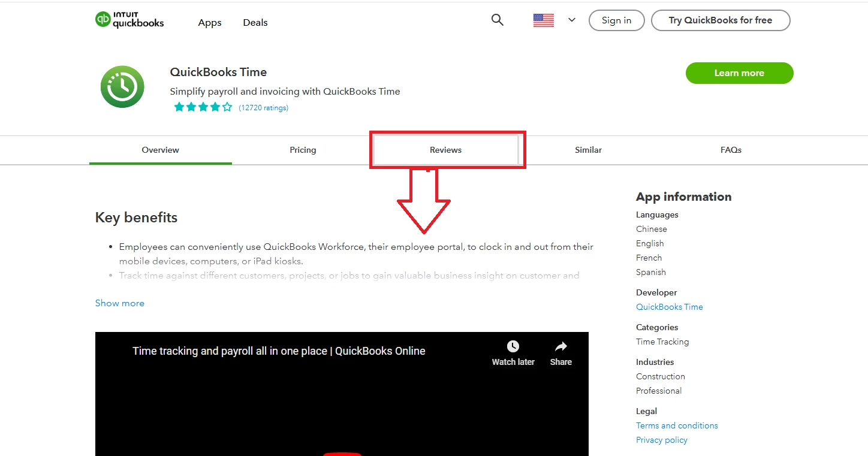Image resolution: width=868 pixels, height=456 pixels.
Task: Switch to the Similar tab
Action: click(x=588, y=150)
